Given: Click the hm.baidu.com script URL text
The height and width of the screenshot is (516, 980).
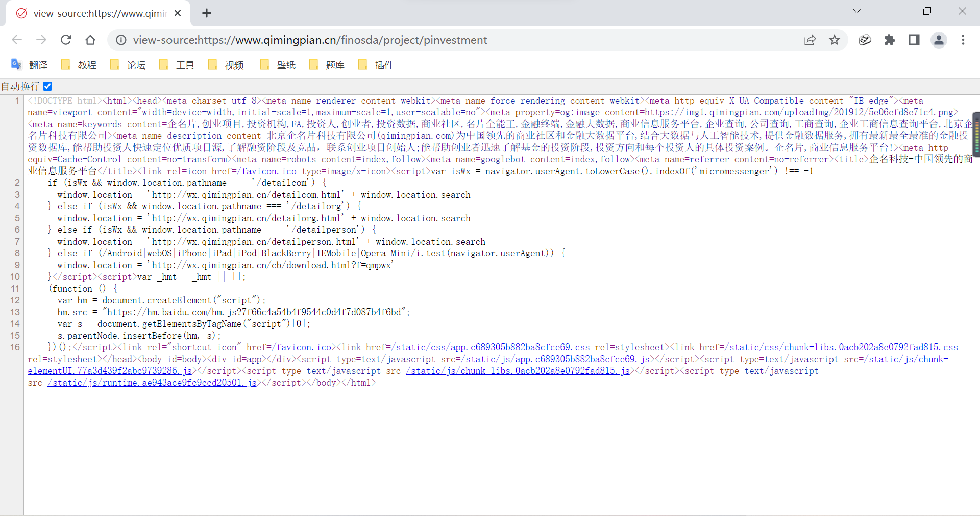Looking at the screenshot, I should (254, 312).
